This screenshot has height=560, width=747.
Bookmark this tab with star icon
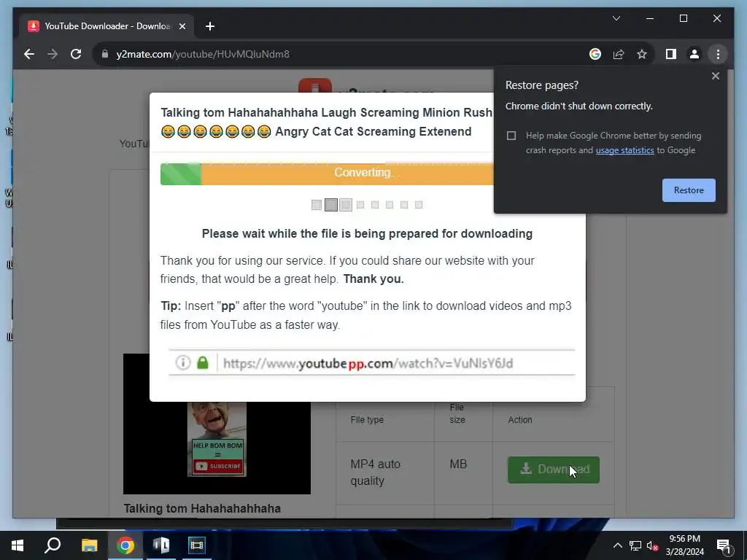642,54
